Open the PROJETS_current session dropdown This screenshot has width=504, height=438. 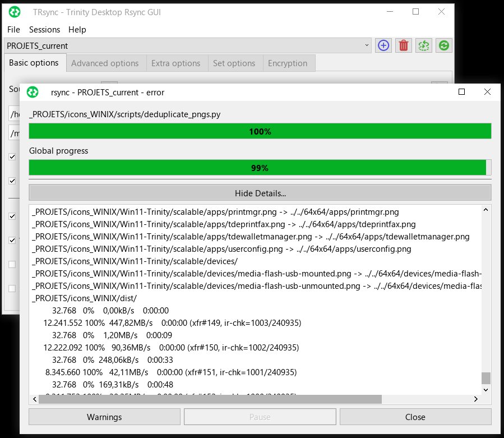click(x=188, y=45)
